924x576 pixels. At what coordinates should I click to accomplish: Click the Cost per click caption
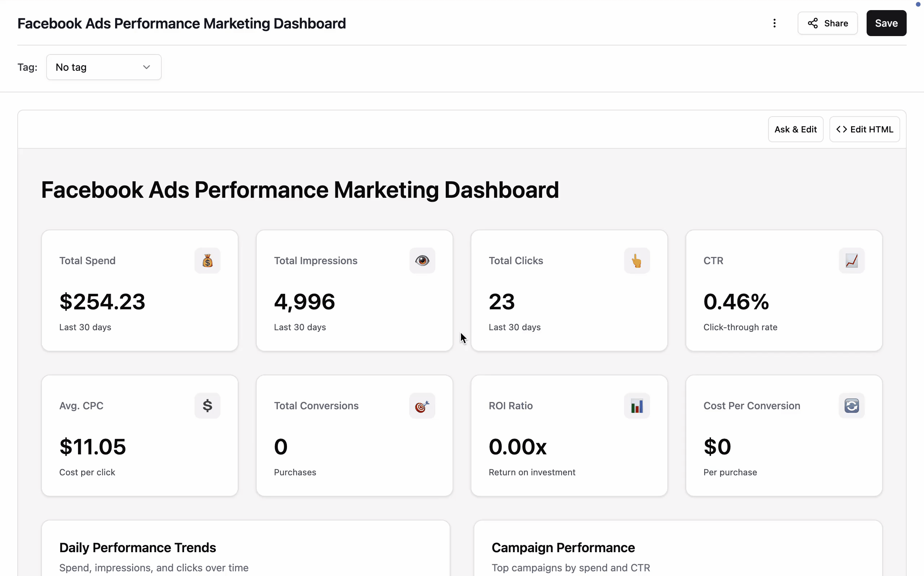[x=87, y=472]
